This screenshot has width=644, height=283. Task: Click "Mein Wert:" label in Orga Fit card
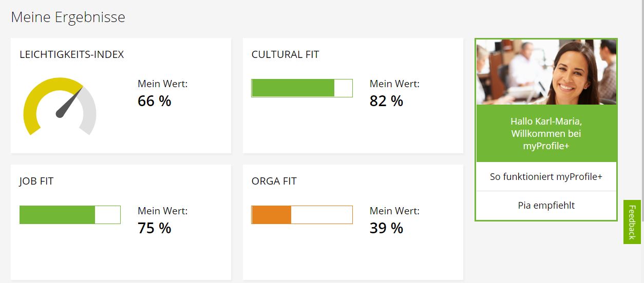tap(394, 211)
